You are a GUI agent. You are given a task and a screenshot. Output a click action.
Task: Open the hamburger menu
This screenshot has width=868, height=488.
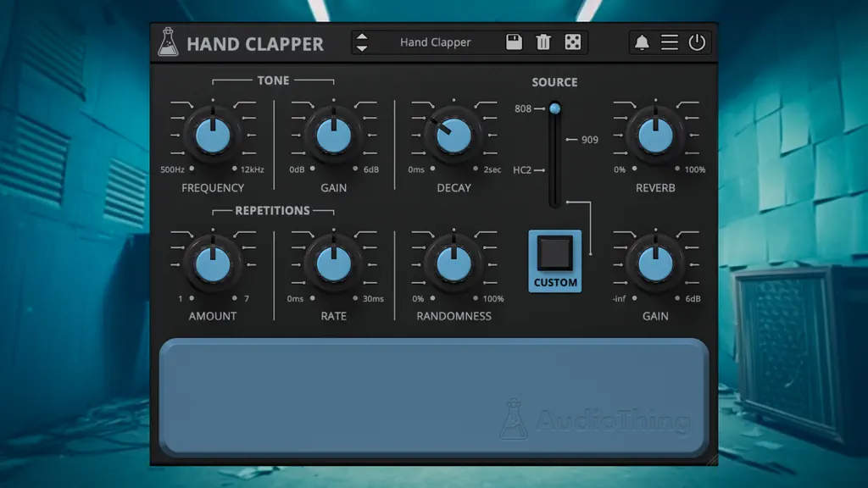(670, 42)
